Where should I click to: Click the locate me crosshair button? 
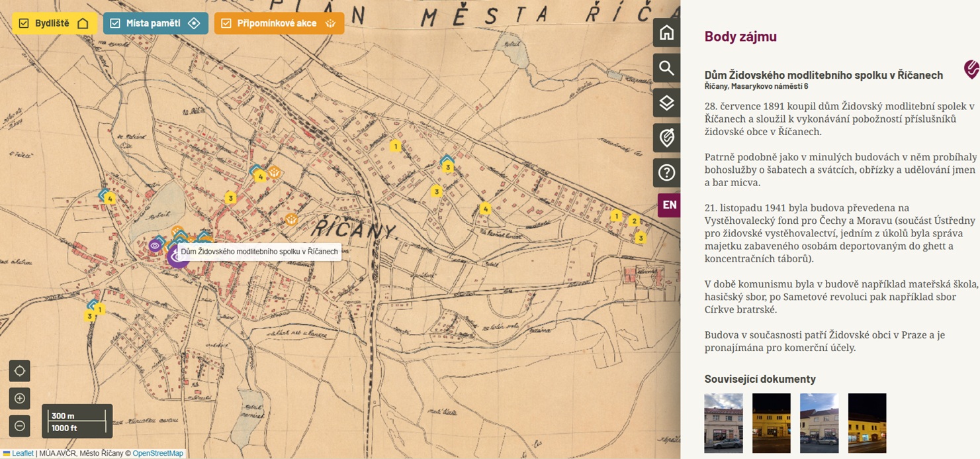pos(20,371)
